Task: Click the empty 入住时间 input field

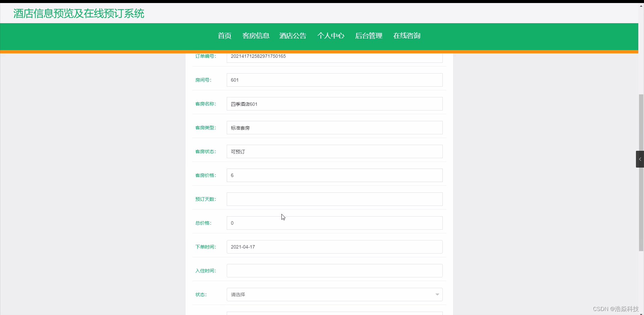Action: 334,270
